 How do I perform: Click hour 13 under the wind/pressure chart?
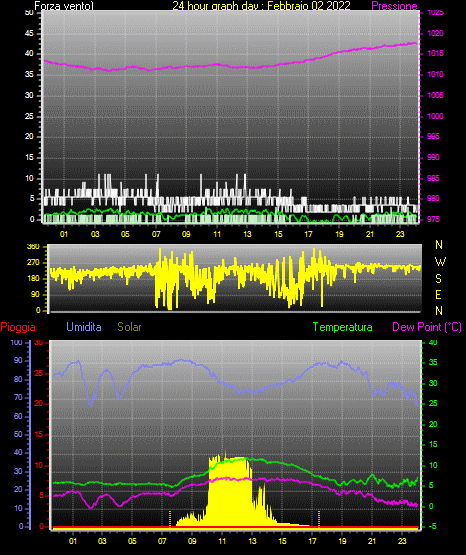247,234
